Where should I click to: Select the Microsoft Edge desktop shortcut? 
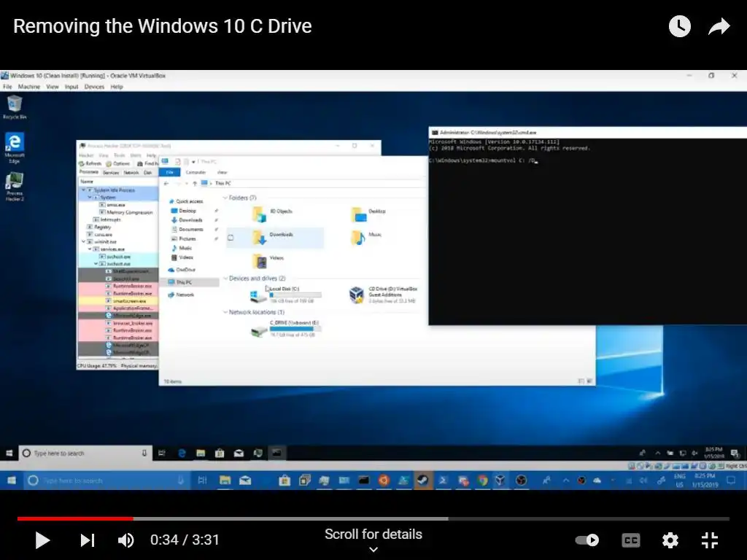click(15, 147)
